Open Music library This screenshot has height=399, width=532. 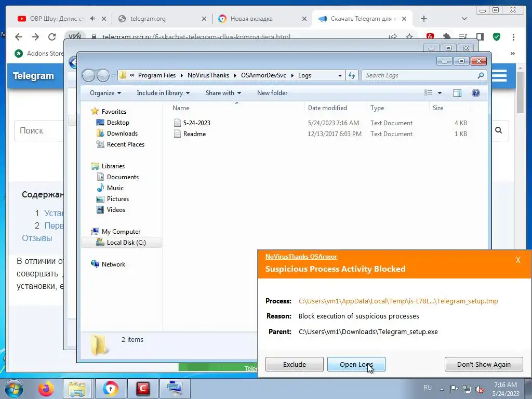115,188
